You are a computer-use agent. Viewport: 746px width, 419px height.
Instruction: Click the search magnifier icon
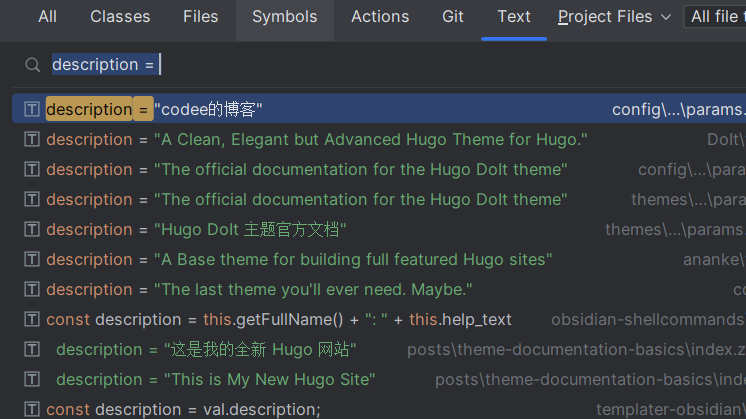point(33,65)
